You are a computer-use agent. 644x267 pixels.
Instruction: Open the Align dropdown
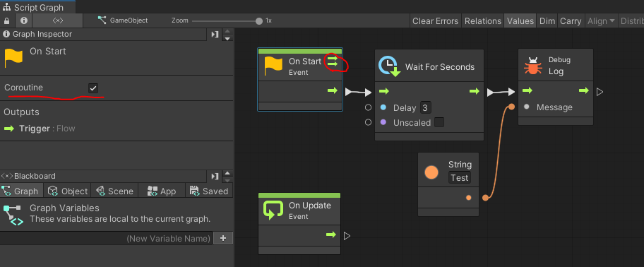601,21
